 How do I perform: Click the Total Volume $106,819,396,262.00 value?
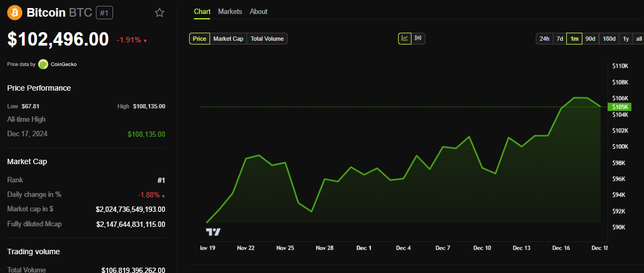pos(133,270)
